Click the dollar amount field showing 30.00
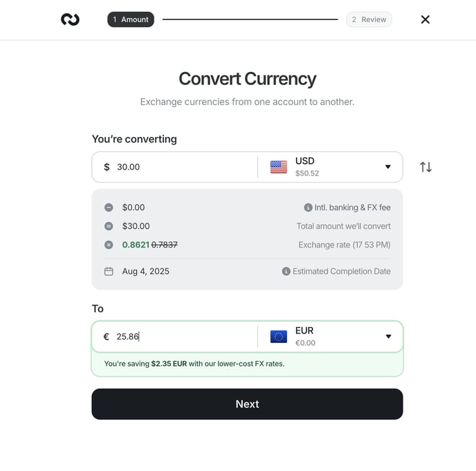The height and width of the screenshot is (471, 476). click(x=174, y=167)
